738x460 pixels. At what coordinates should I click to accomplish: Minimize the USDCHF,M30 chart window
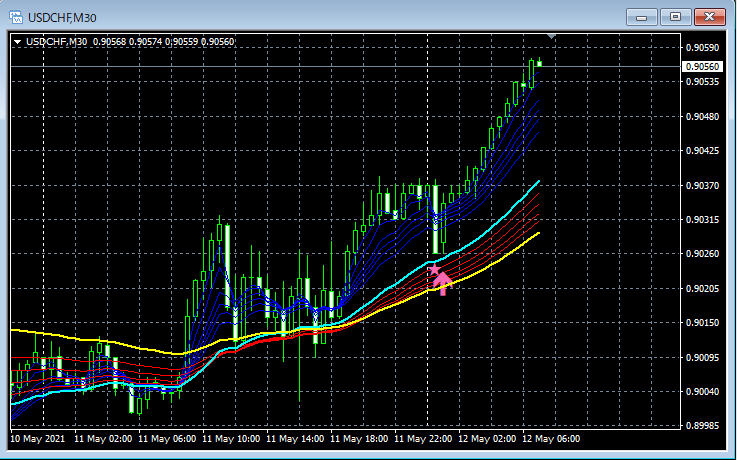click(x=641, y=17)
